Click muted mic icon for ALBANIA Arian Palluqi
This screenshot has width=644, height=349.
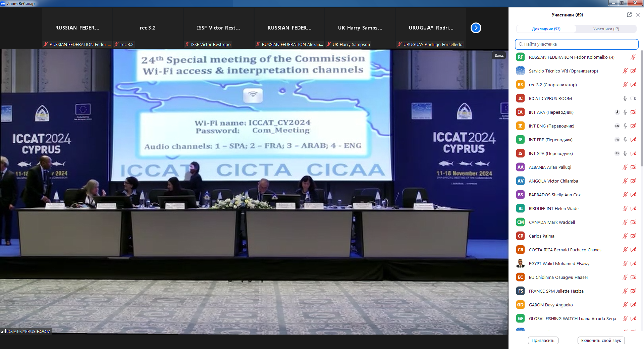[x=625, y=167]
